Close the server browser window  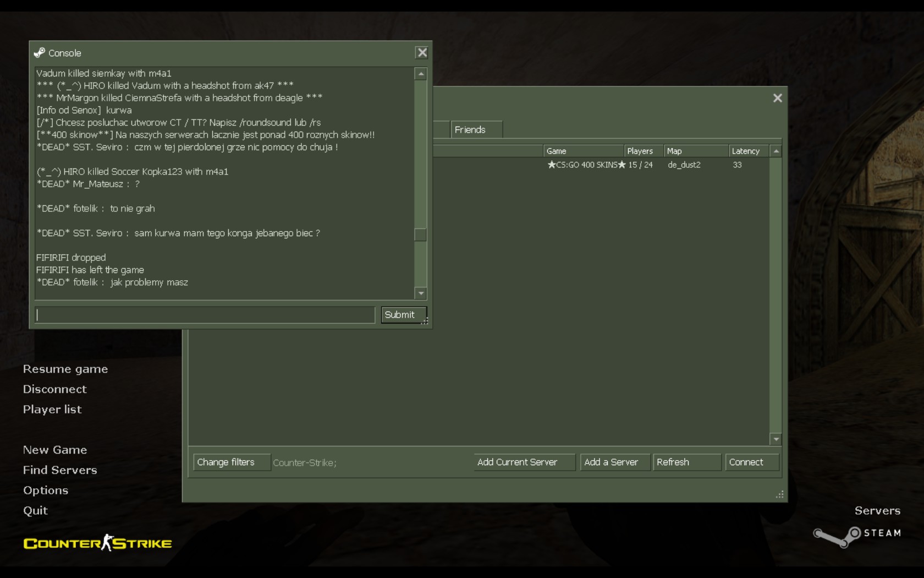[777, 98]
